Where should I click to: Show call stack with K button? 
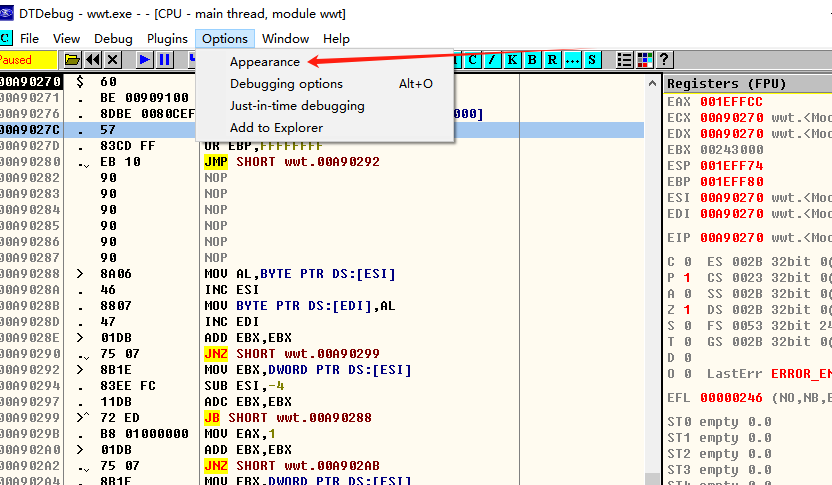click(x=512, y=60)
